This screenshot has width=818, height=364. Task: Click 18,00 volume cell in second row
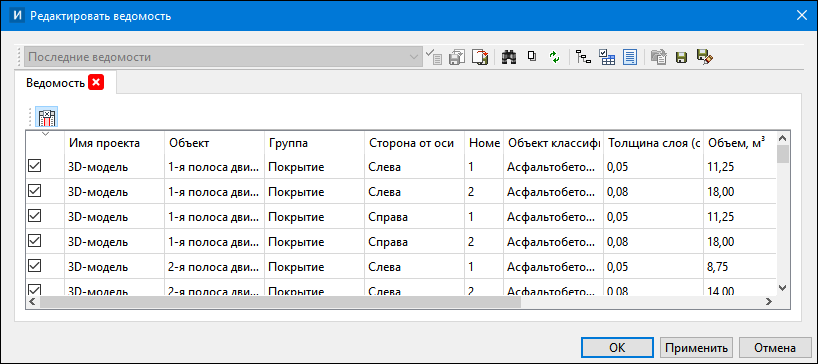tap(739, 192)
